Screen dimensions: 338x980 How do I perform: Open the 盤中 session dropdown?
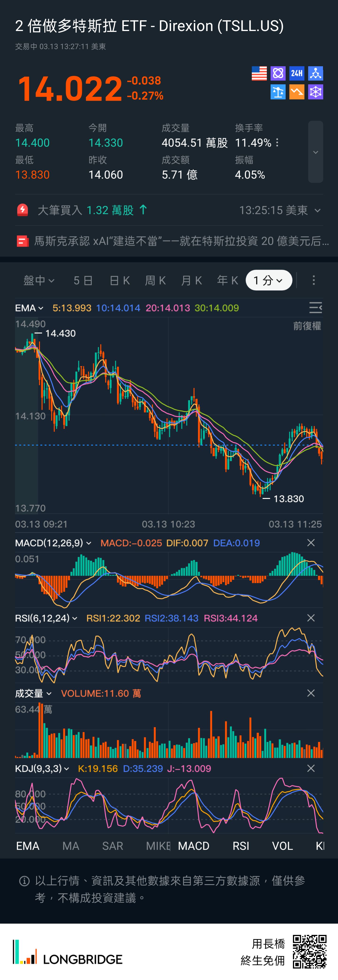[x=39, y=281]
